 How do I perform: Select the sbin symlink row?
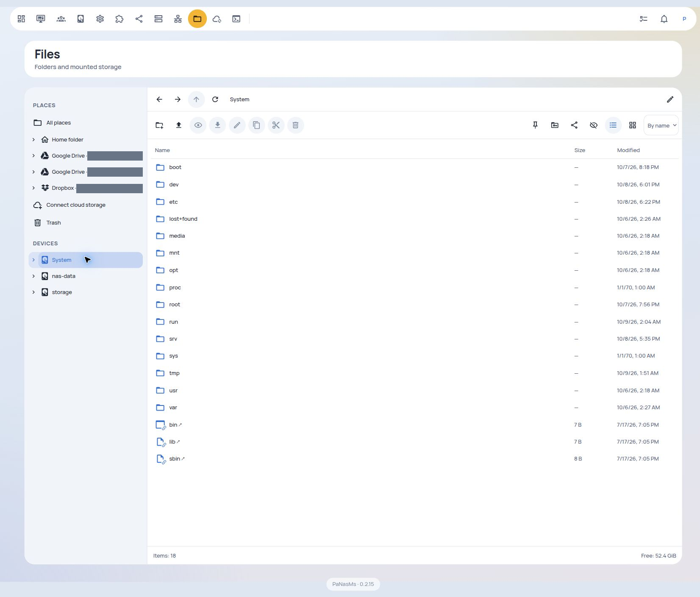click(414, 458)
